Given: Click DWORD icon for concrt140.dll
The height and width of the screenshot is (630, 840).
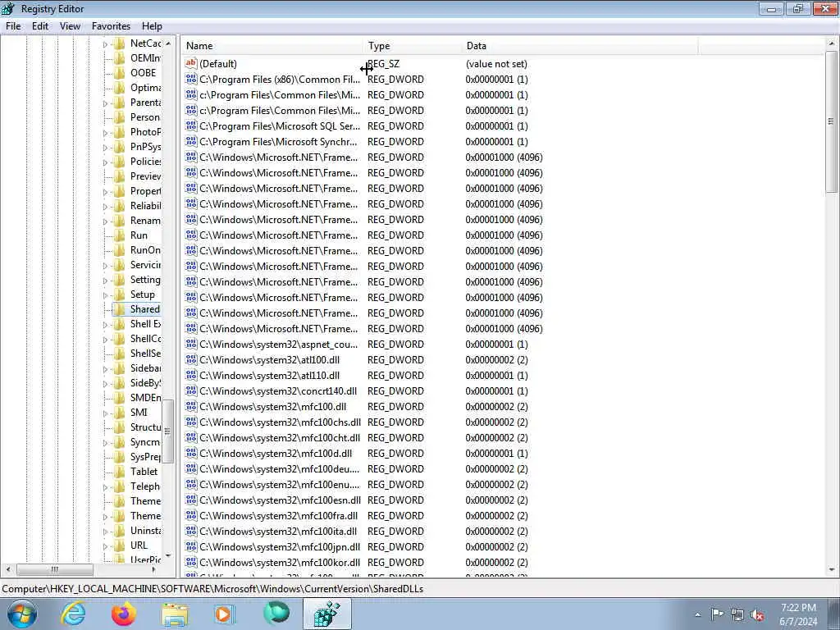Looking at the screenshot, I should [x=190, y=390].
